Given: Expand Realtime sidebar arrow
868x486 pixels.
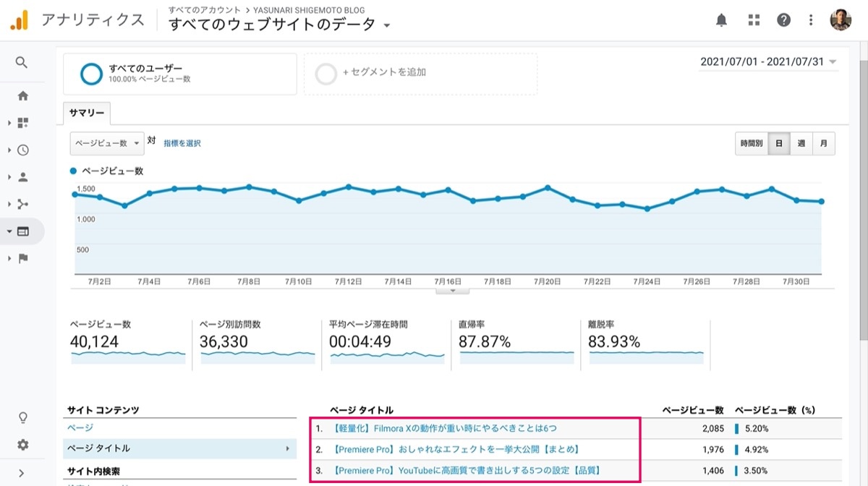Looking at the screenshot, I should [9, 150].
